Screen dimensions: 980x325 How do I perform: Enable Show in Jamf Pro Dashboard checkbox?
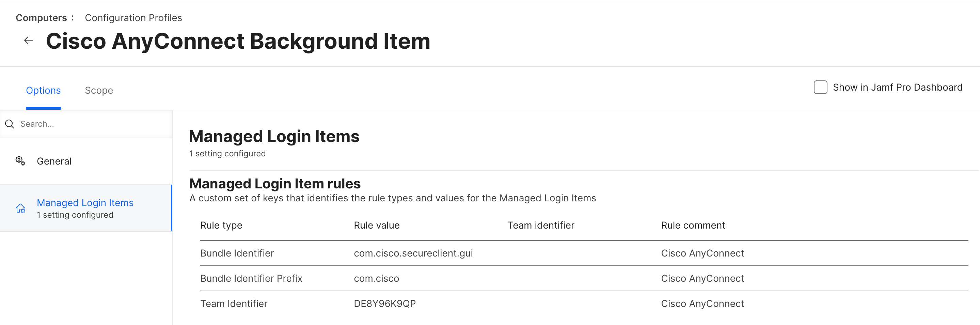point(820,87)
